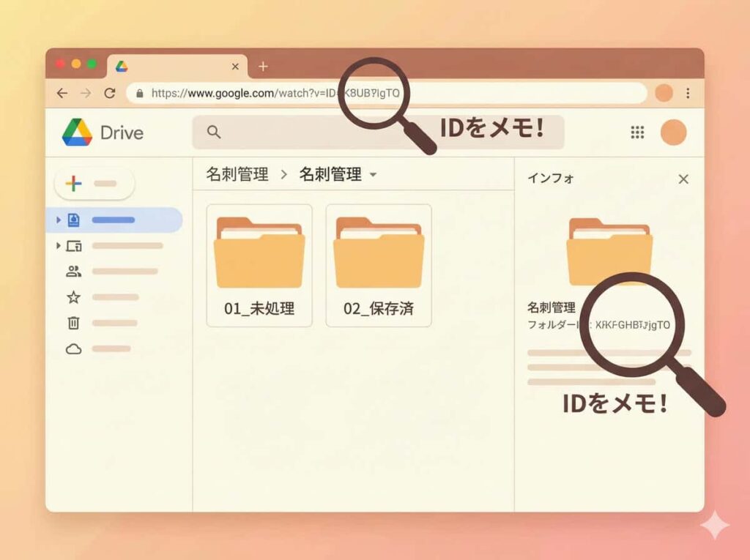The width and height of the screenshot is (750, 560).
Task: Expand the My Drive tree arrow
Action: [x=59, y=220]
